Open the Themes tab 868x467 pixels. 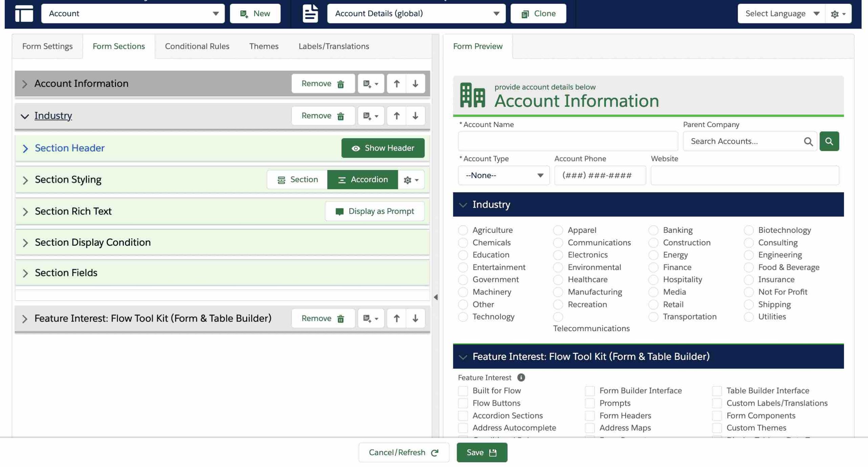(264, 46)
